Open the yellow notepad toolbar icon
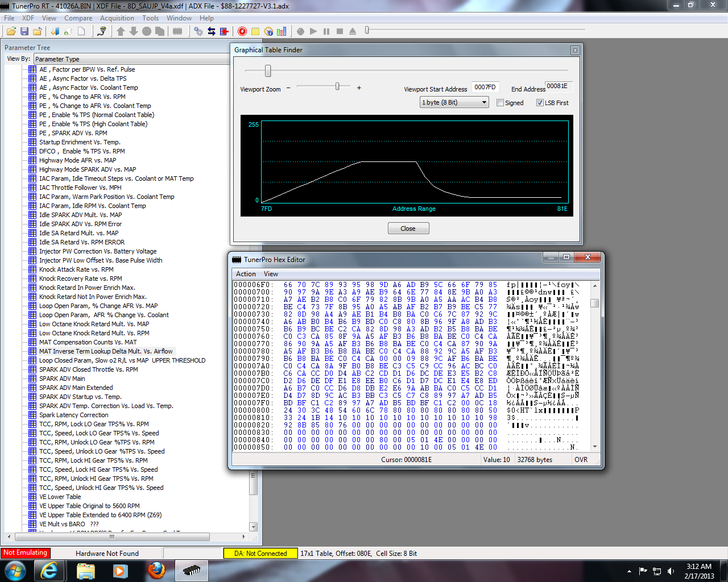This screenshot has height=582, width=728. pyautogui.click(x=255, y=31)
